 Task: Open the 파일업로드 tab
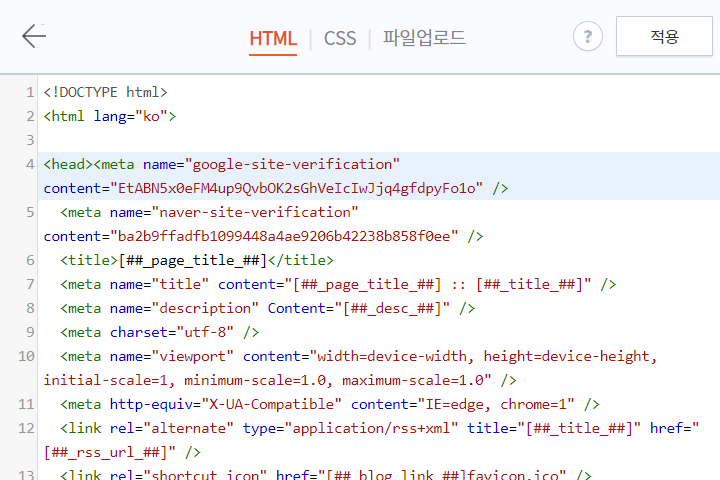424,38
